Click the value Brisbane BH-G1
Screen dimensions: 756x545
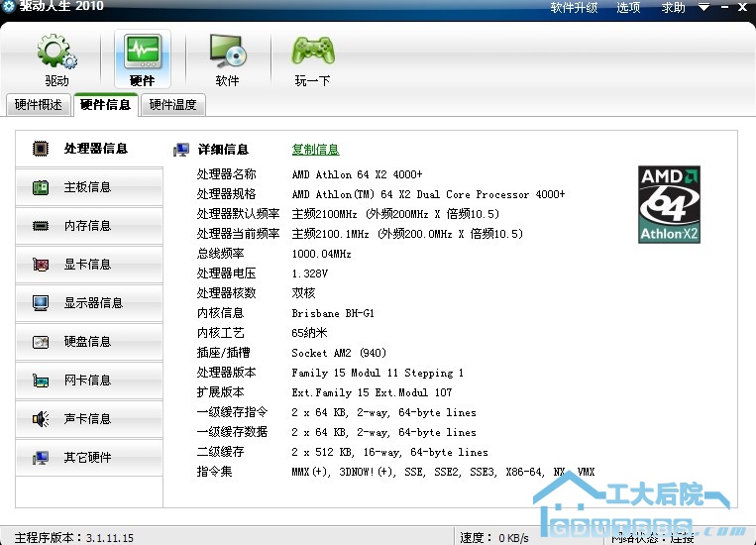(333, 313)
